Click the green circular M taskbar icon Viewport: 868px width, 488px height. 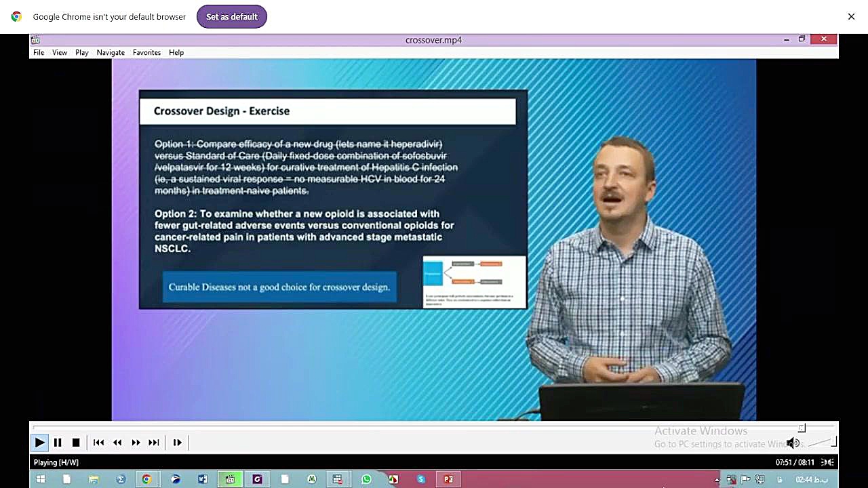click(x=312, y=479)
